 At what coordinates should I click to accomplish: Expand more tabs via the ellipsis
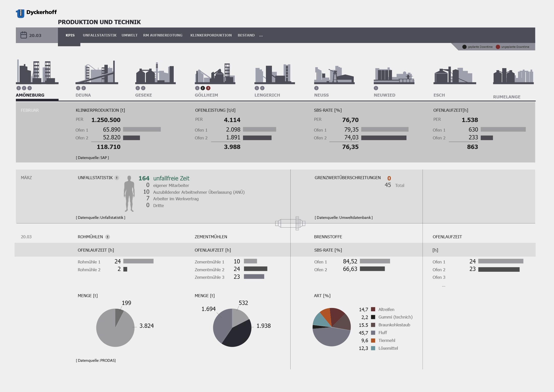click(261, 35)
